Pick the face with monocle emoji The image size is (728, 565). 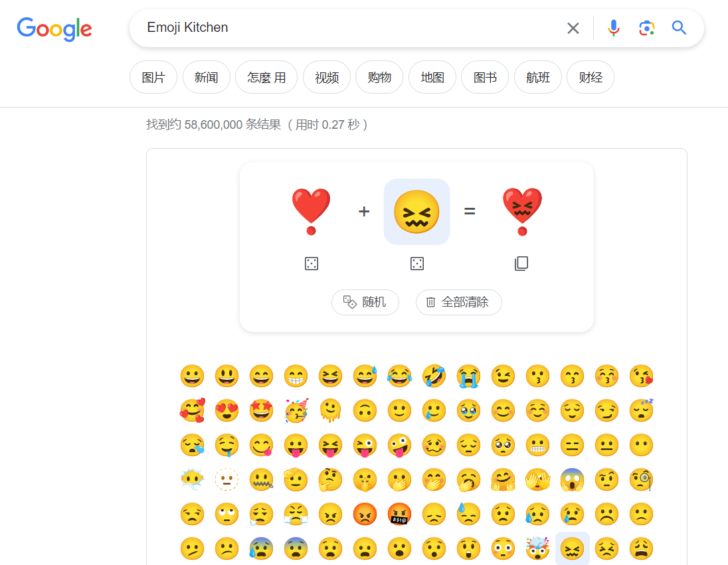641,479
